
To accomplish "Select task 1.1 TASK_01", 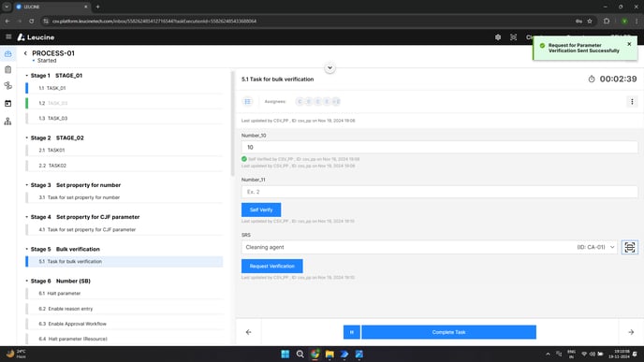I will 124,88.
